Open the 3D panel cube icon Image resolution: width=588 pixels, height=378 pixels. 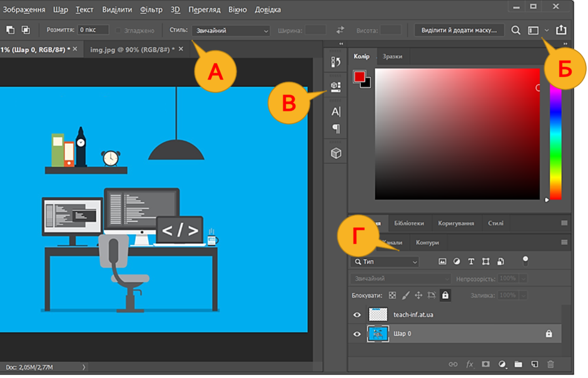(336, 153)
